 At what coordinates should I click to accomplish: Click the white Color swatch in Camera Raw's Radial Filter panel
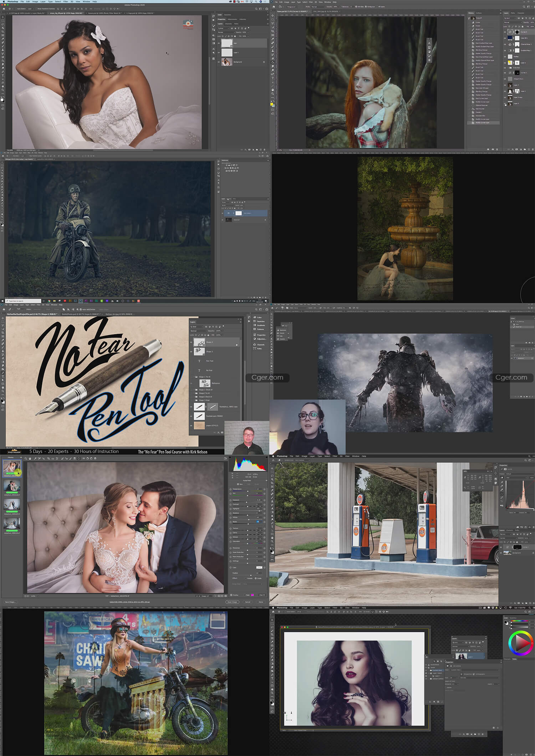click(259, 567)
